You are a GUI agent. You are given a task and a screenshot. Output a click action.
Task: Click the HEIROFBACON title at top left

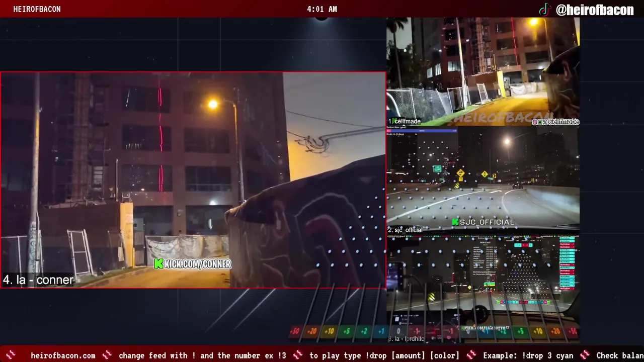tap(37, 9)
